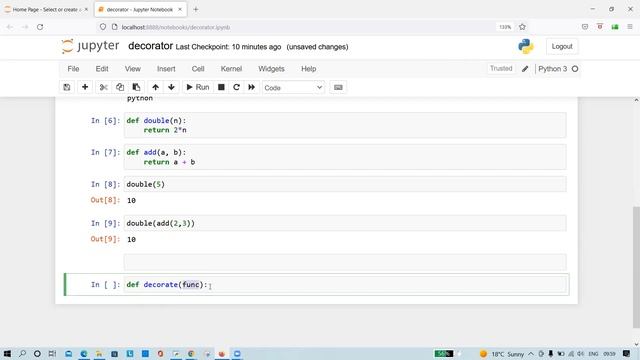
Task: Restart the kernel with the circular arrow icon
Action: coord(236,87)
